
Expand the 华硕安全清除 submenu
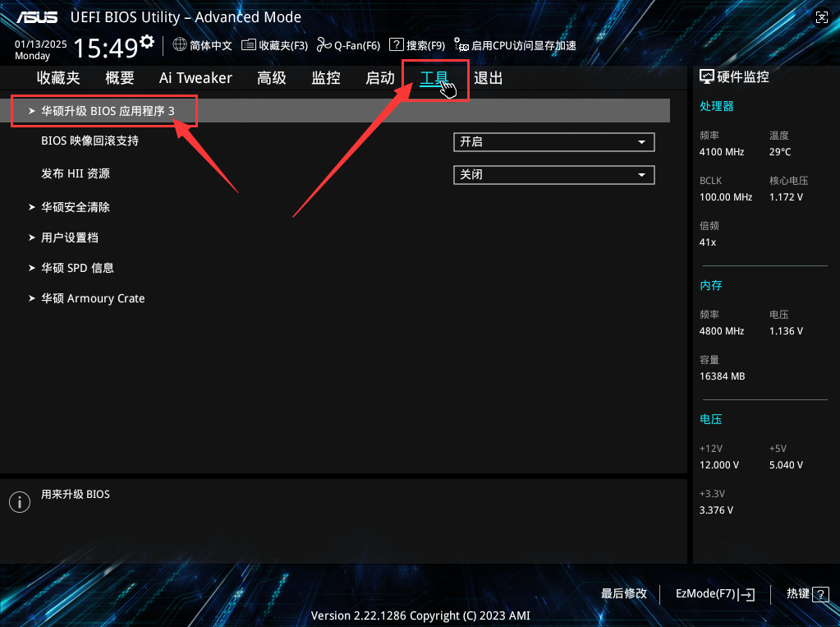(x=75, y=207)
